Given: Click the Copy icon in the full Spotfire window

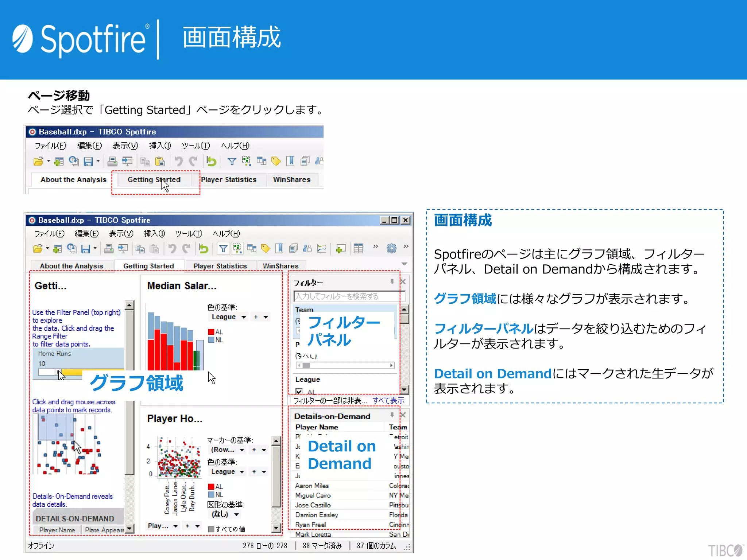Looking at the screenshot, I should (140, 249).
